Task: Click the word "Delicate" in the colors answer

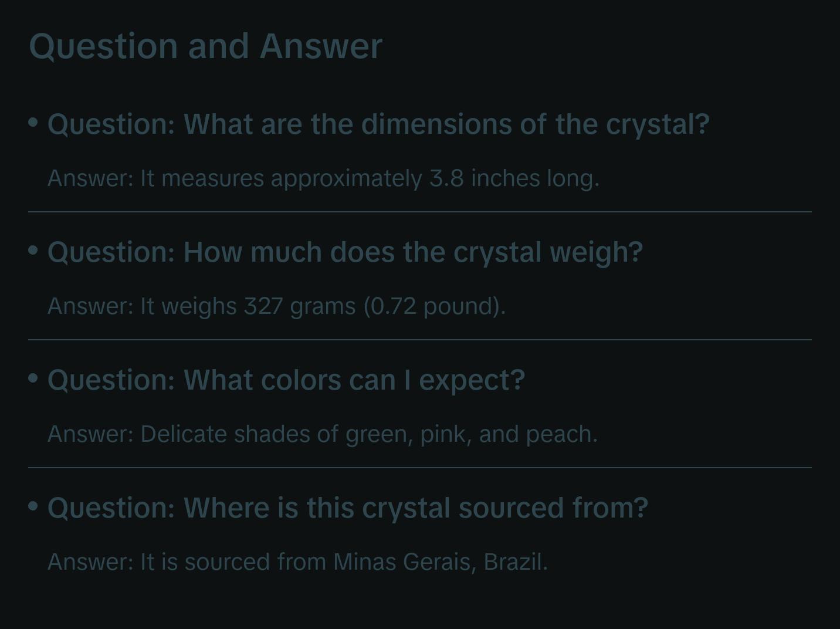Action: (184, 434)
